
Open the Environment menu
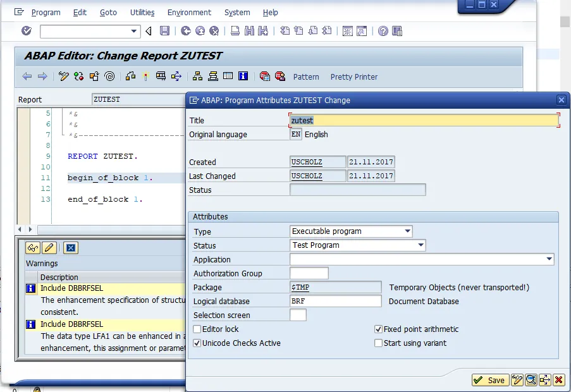tap(189, 13)
